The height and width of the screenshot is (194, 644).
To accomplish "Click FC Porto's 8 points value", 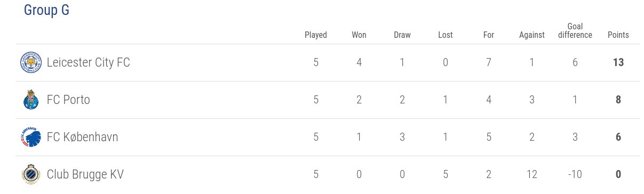I will 618,100.
